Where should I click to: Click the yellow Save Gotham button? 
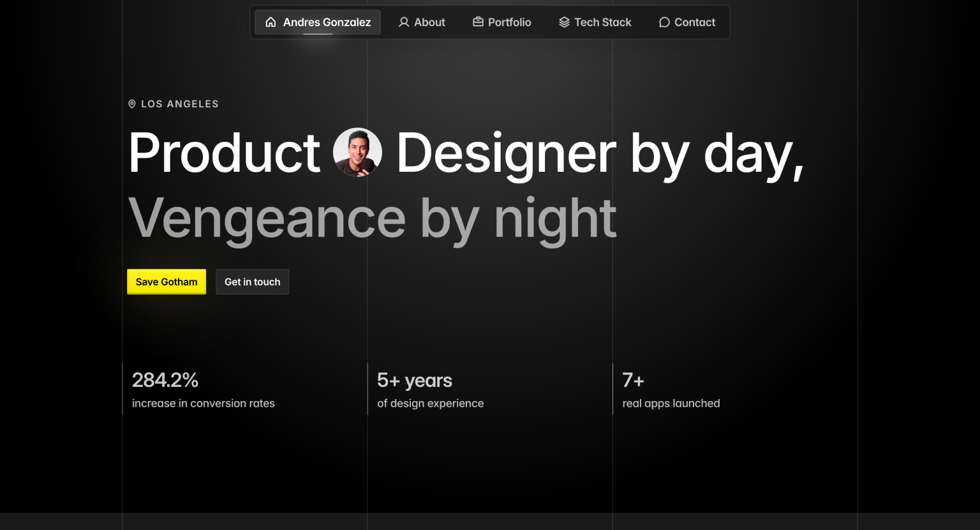(x=167, y=282)
